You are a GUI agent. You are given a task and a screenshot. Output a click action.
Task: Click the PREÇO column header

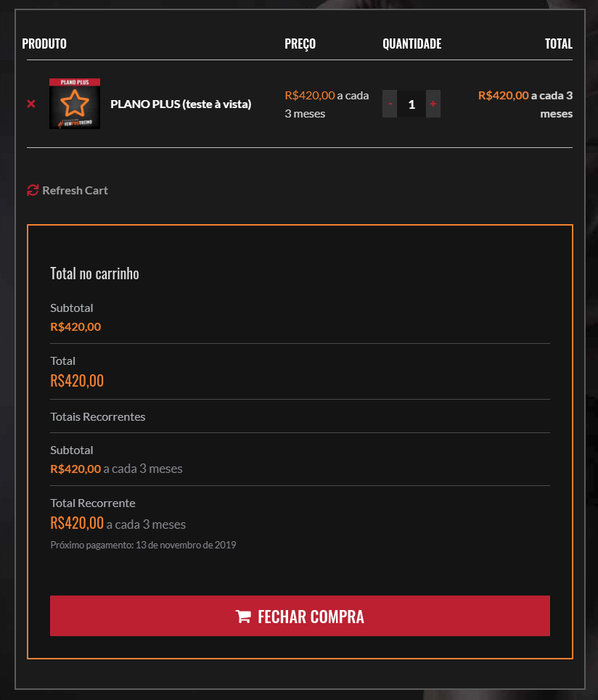(x=300, y=44)
